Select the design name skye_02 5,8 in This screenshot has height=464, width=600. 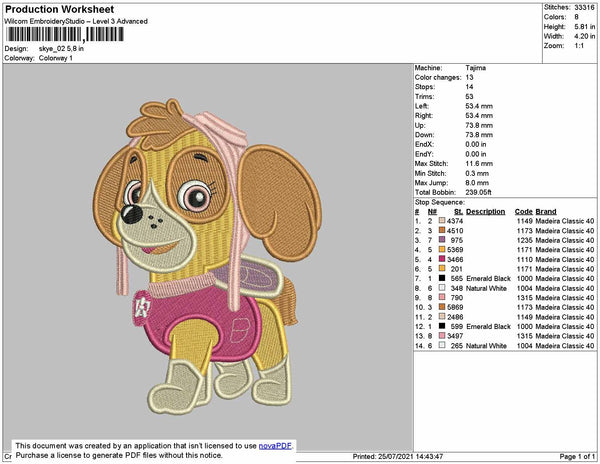pyautogui.click(x=61, y=49)
